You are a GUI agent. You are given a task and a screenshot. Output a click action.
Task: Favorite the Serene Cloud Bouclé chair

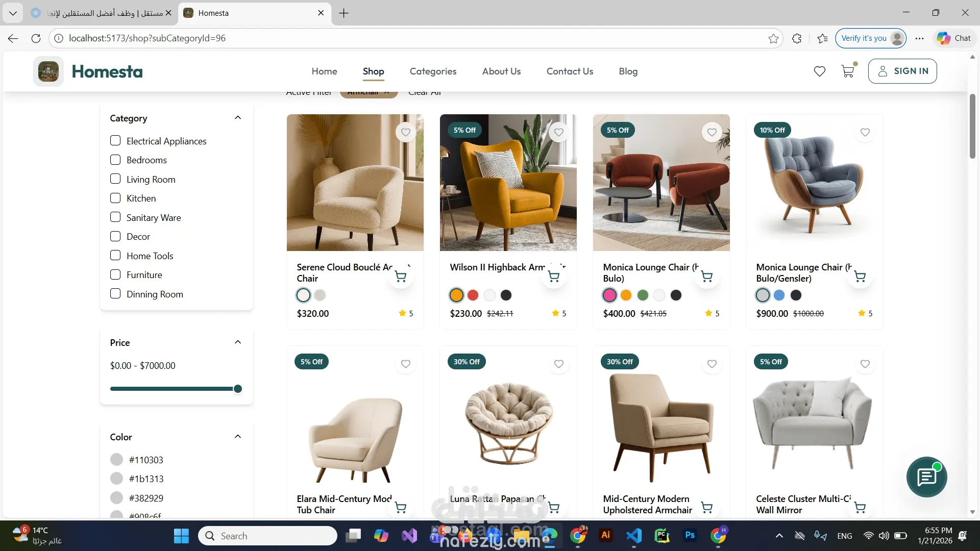405,132
